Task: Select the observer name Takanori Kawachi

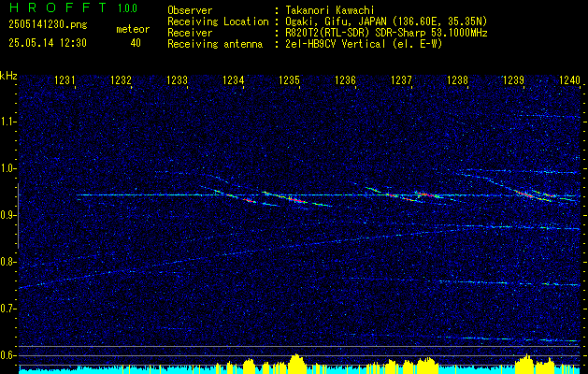Action: coord(329,10)
